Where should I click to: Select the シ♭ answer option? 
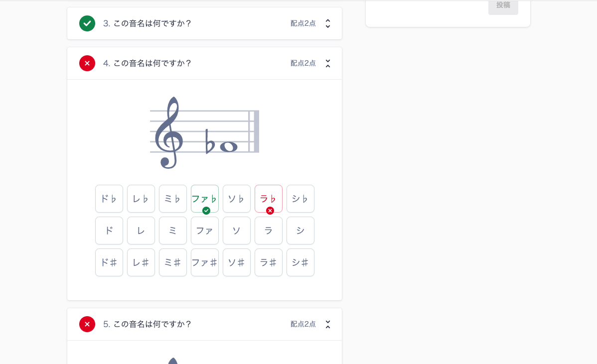300,199
